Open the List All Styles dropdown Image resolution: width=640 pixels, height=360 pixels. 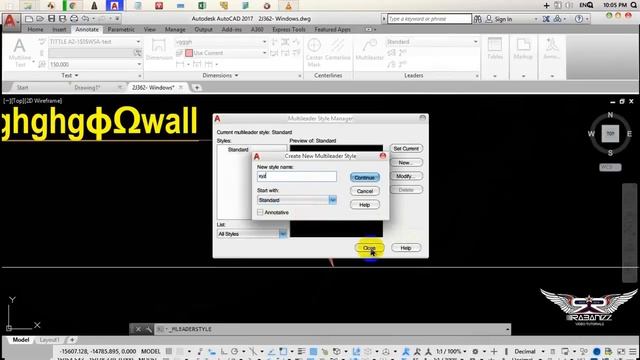tap(251, 234)
